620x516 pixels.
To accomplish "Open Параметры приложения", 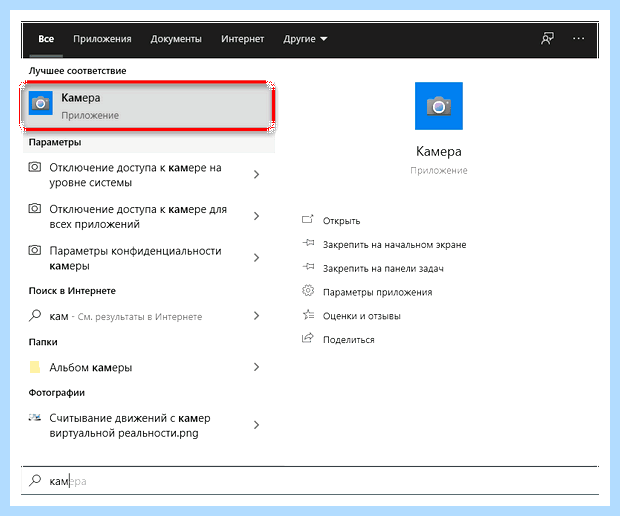I will point(377,292).
